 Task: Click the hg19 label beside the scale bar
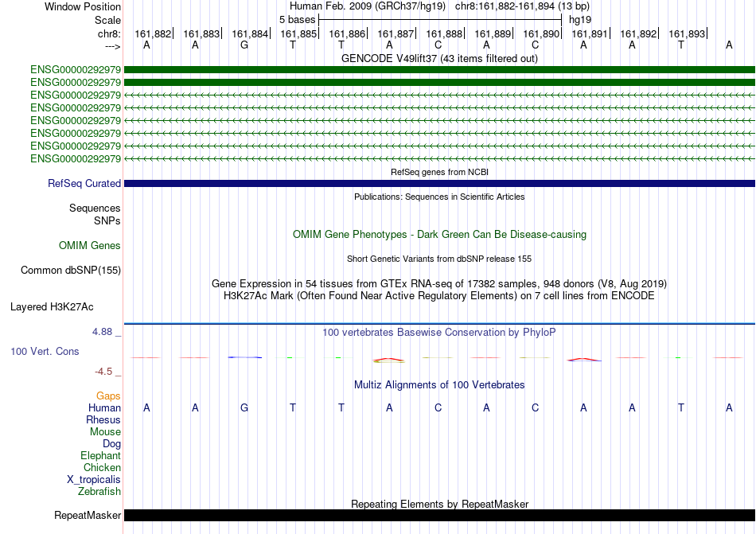click(580, 20)
